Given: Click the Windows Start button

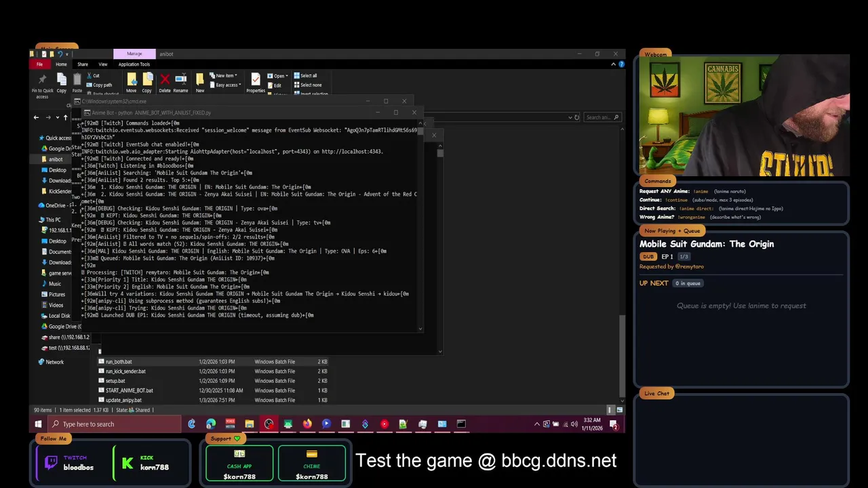Looking at the screenshot, I should pyautogui.click(x=38, y=424).
